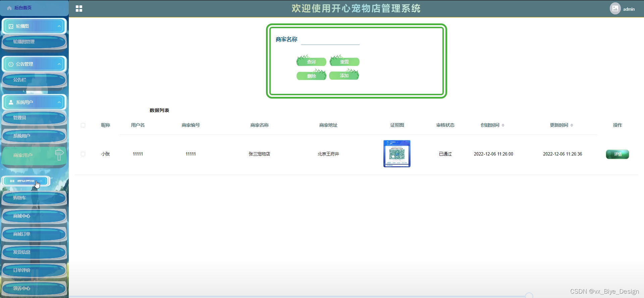Tick the checkbox for row 小张

[x=83, y=154]
